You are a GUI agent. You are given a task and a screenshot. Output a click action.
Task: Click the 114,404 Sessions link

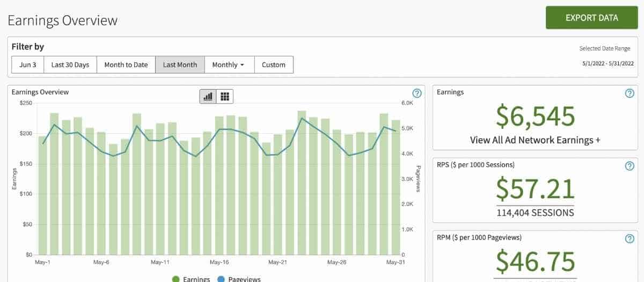pyautogui.click(x=535, y=213)
